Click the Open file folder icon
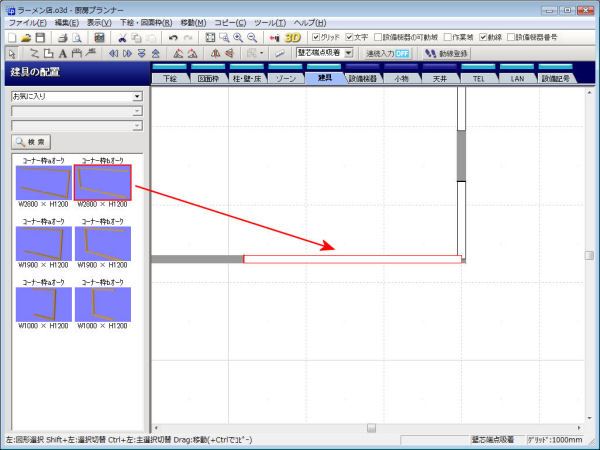This screenshot has height=450, width=600. click(x=26, y=37)
